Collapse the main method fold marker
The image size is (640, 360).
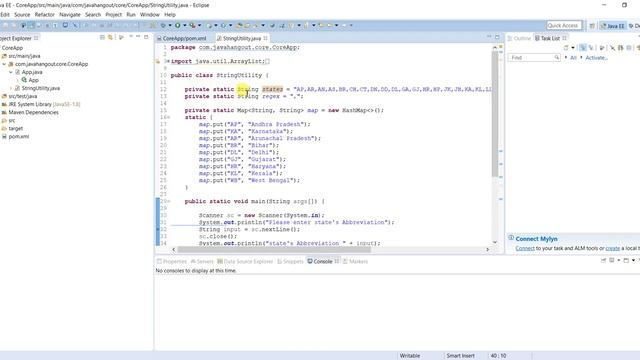(168, 201)
